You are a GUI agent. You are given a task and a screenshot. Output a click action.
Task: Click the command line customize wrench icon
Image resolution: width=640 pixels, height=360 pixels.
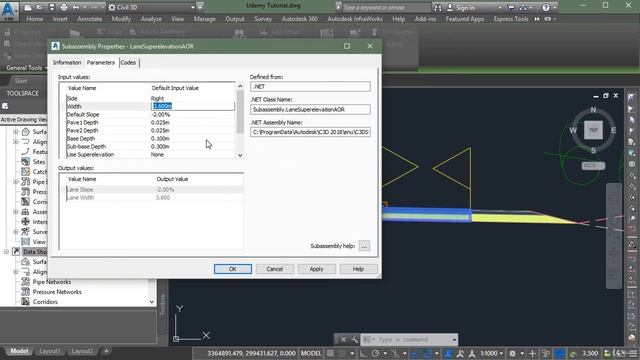point(354,340)
